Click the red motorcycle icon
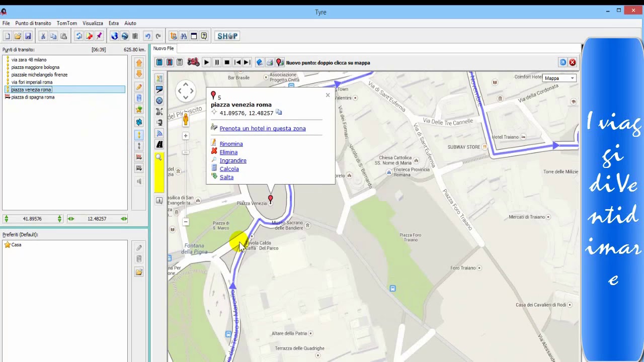 pos(193,62)
